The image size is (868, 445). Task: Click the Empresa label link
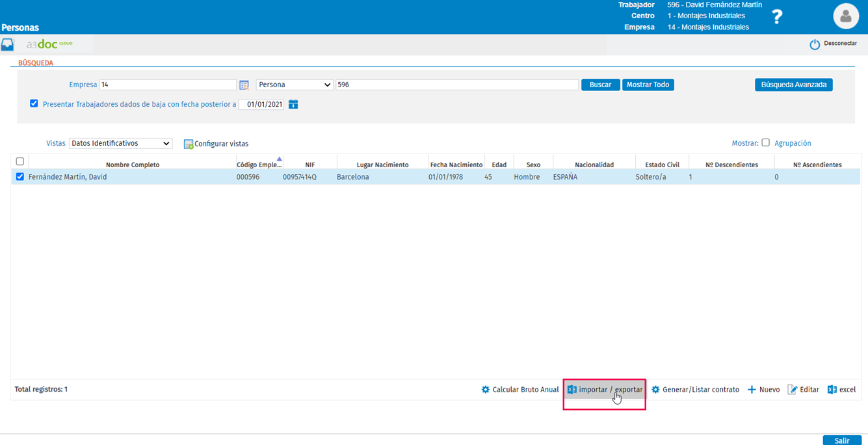pyautogui.click(x=83, y=85)
